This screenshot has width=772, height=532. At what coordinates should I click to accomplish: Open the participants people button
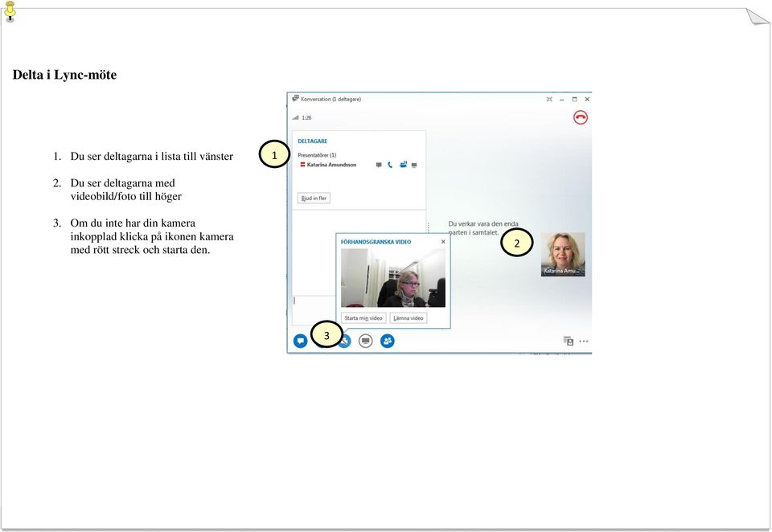(x=388, y=341)
